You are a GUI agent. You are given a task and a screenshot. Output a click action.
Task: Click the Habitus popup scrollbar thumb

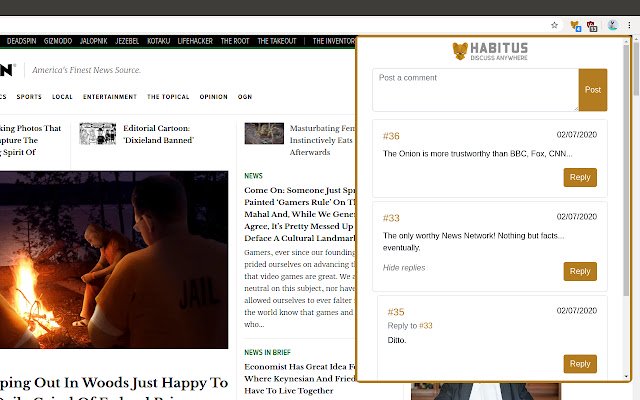[x=626, y=168]
